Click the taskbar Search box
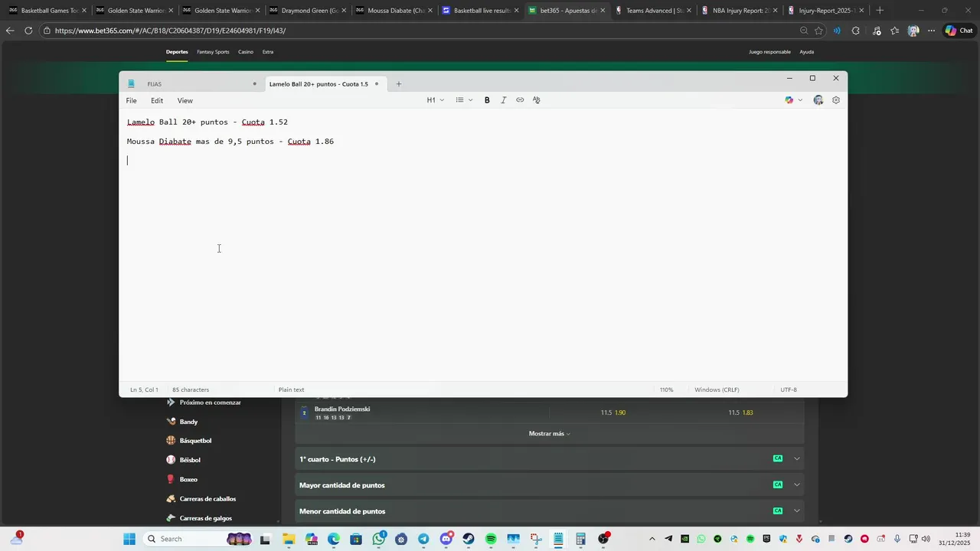The height and width of the screenshot is (551, 980). [x=198, y=539]
